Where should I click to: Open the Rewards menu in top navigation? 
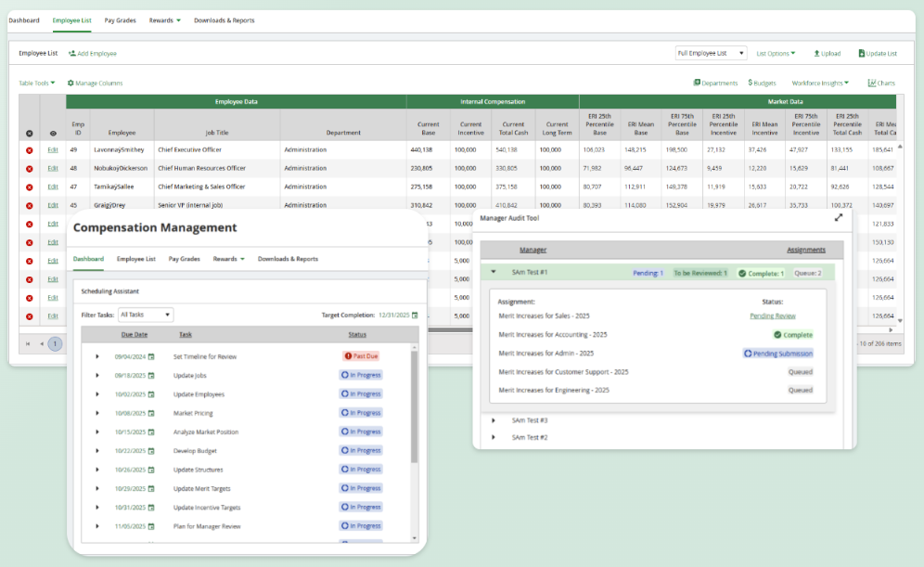coord(164,20)
